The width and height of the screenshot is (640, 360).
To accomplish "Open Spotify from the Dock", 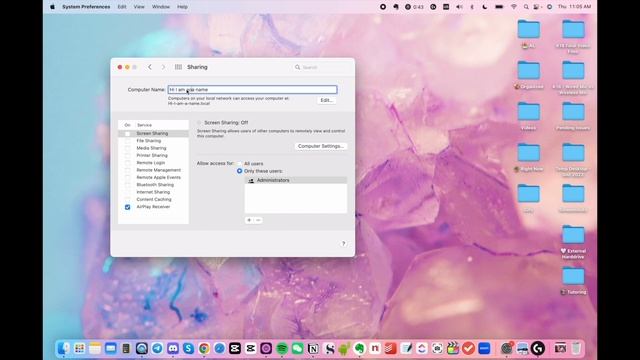I will 282,348.
